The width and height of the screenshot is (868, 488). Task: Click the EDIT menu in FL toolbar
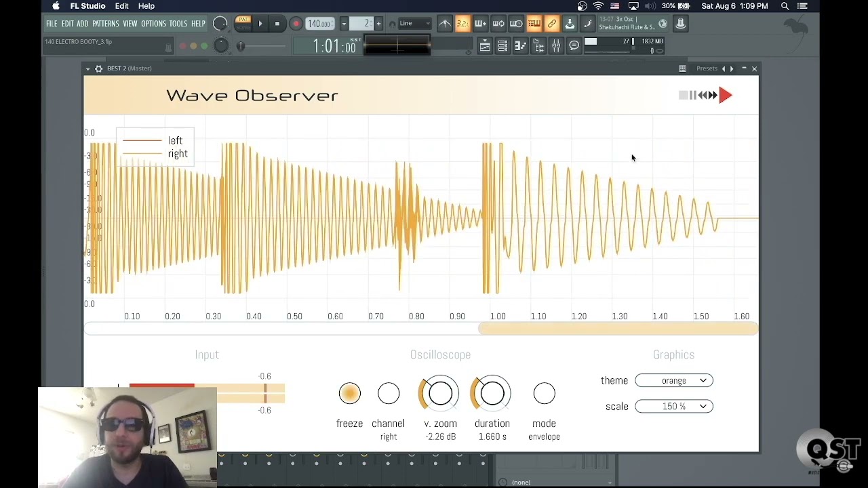click(68, 24)
